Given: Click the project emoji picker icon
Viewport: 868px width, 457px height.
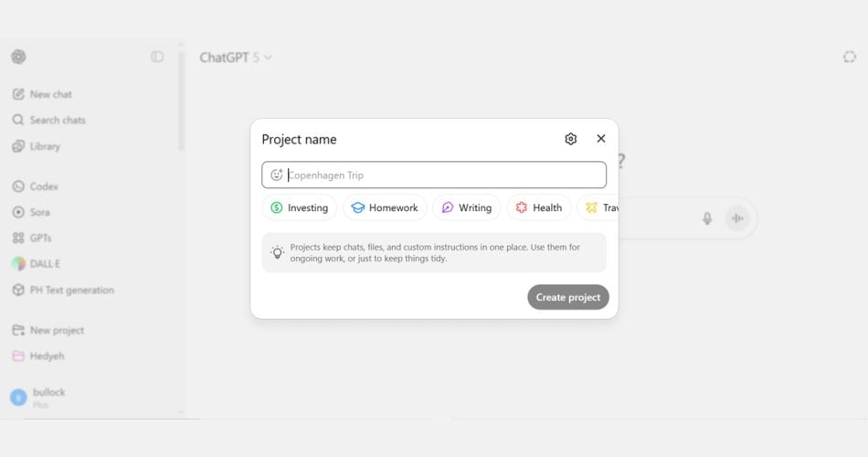Looking at the screenshot, I should coord(277,175).
